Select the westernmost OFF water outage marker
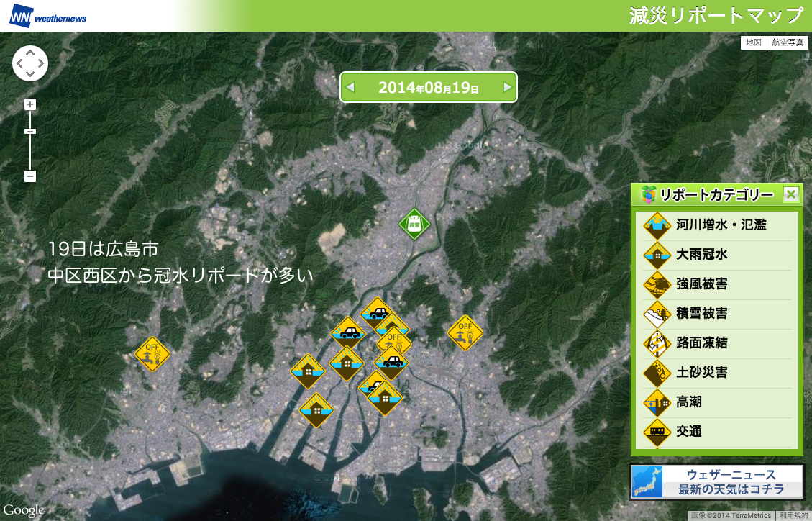 tap(152, 355)
